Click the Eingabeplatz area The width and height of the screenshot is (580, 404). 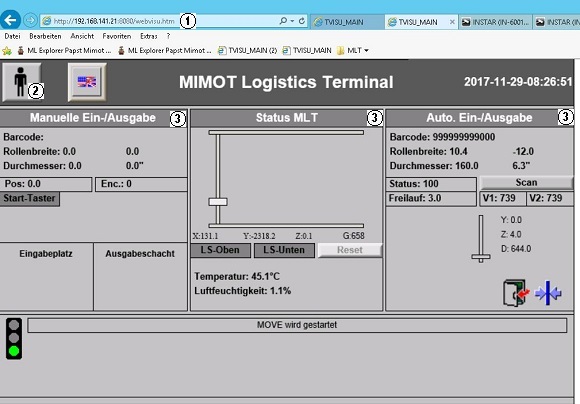click(x=46, y=277)
